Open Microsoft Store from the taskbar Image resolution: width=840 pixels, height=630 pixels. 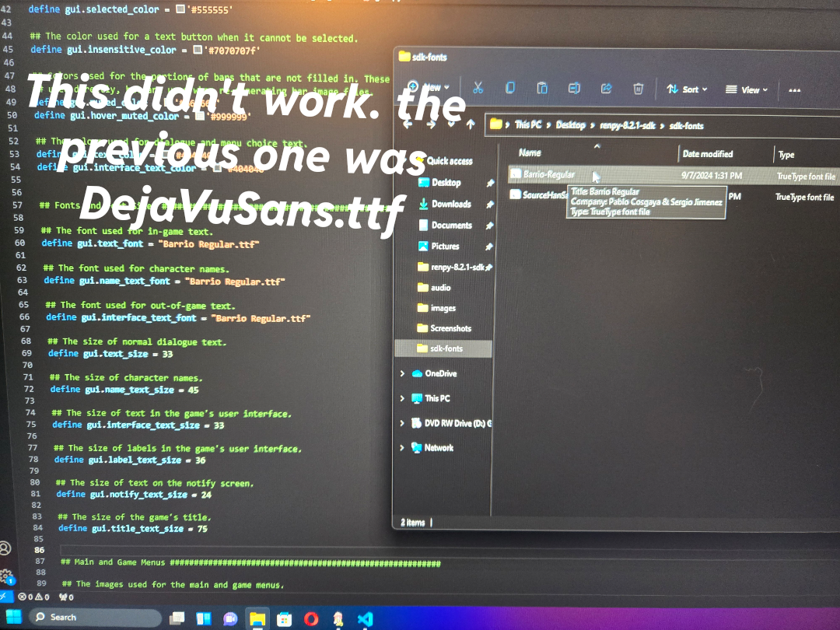point(284,620)
